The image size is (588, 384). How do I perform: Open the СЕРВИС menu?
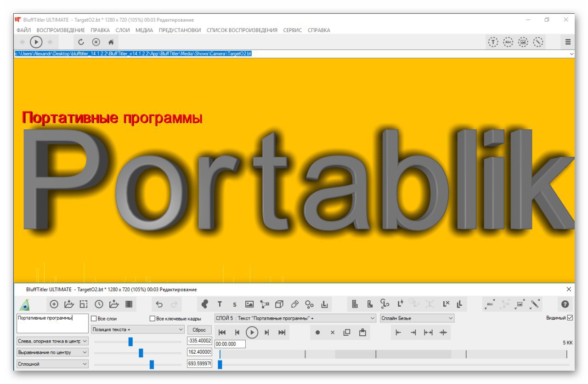(292, 30)
